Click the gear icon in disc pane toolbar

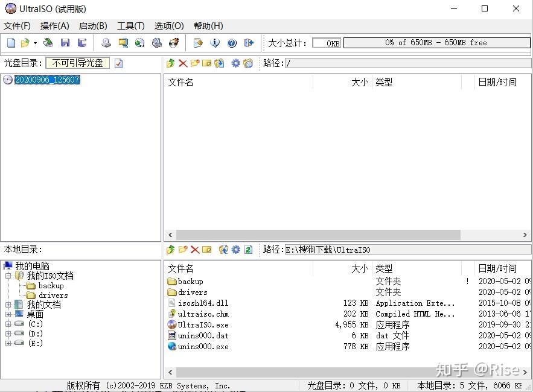click(x=235, y=63)
